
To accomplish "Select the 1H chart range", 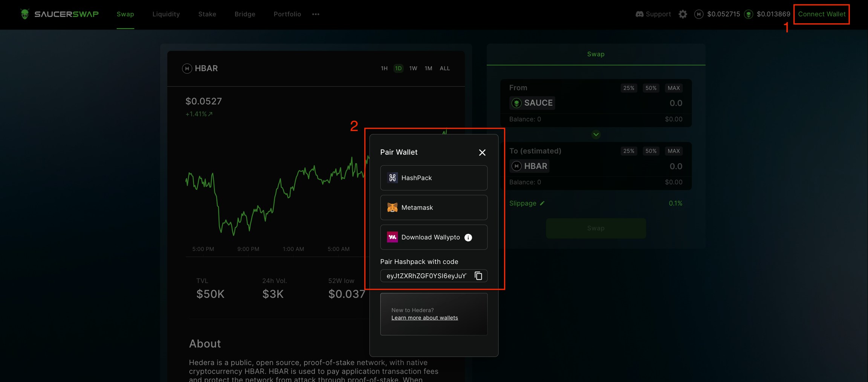I will (x=384, y=68).
